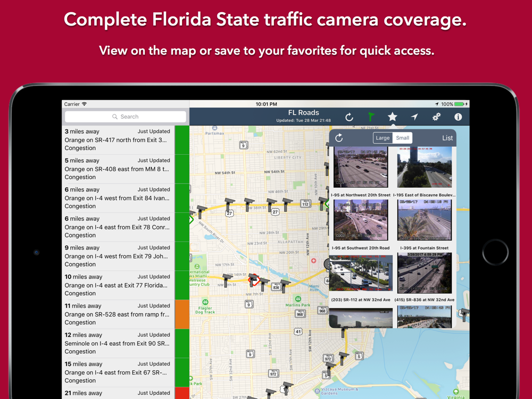
Task: Open favorites with the star icon
Action: [x=393, y=117]
